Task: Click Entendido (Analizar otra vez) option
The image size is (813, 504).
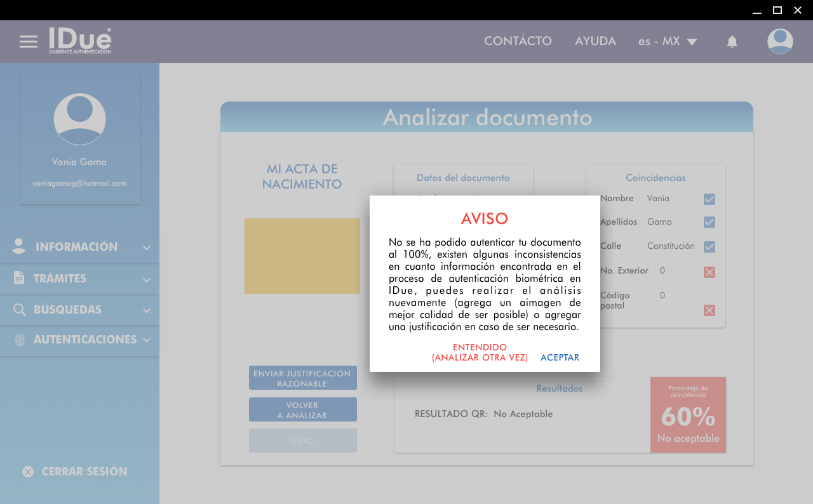Action: pyautogui.click(x=480, y=353)
